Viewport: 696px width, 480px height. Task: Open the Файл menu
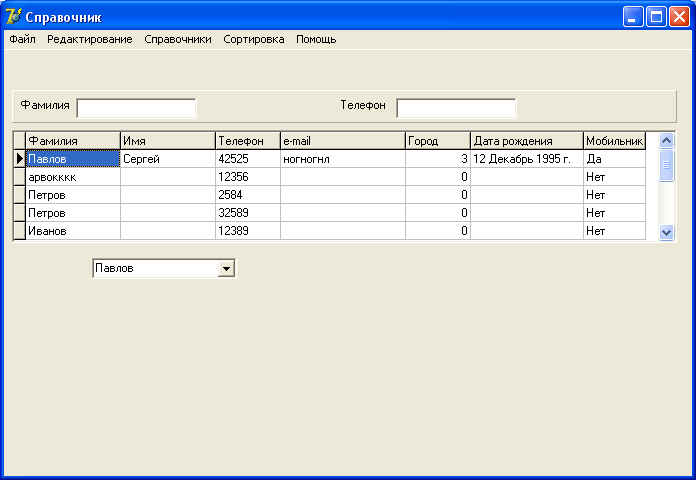(x=22, y=40)
